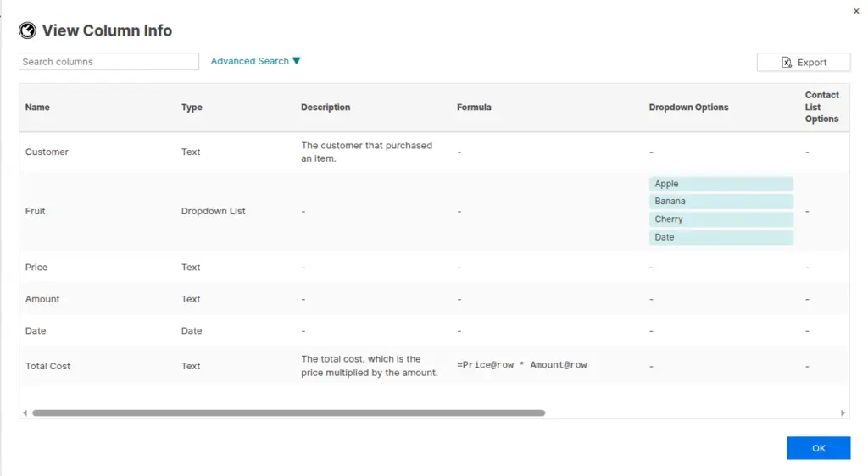
Task: Click the scroll right arrow
Action: tap(843, 413)
